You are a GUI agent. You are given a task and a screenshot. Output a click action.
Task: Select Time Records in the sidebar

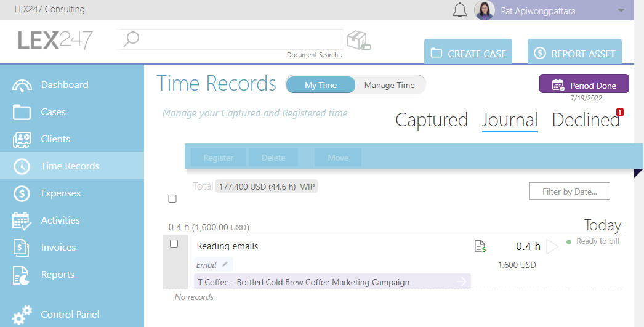pos(72,166)
